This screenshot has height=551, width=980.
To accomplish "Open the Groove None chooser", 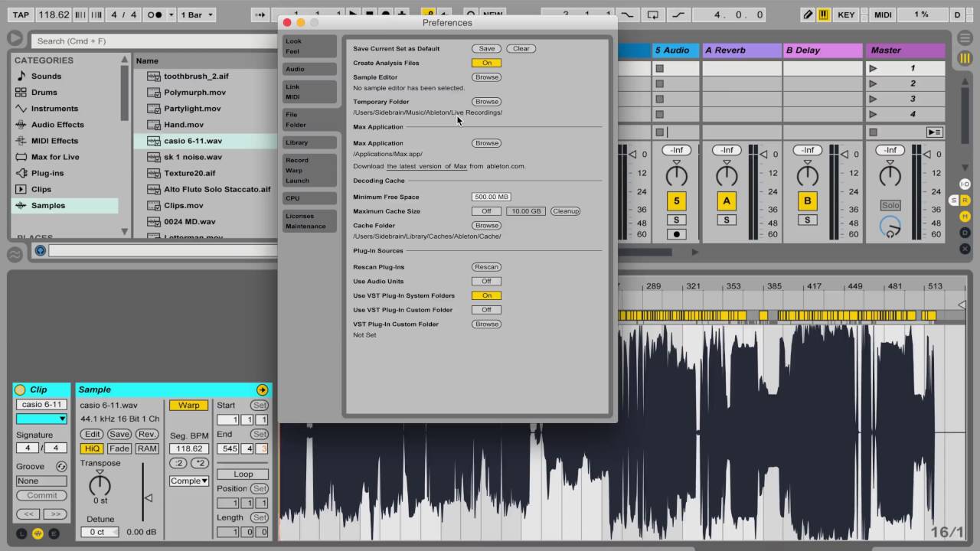I will point(42,481).
